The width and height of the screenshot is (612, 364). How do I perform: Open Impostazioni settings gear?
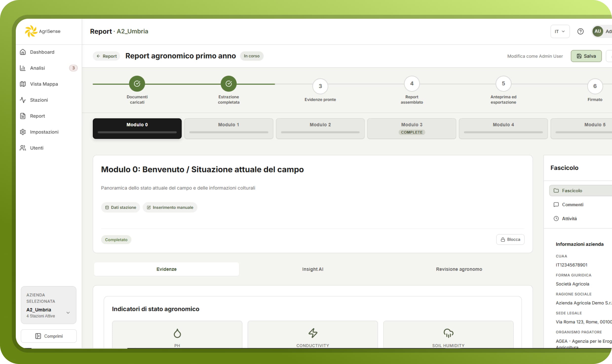pos(23,132)
